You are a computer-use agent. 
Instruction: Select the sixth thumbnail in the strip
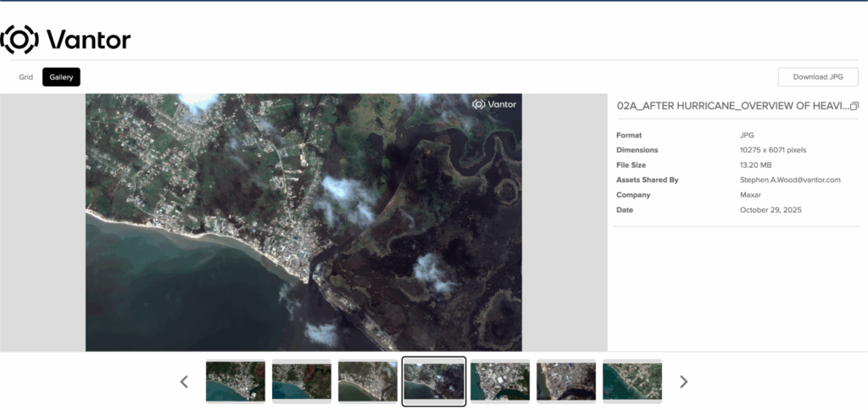click(x=566, y=381)
